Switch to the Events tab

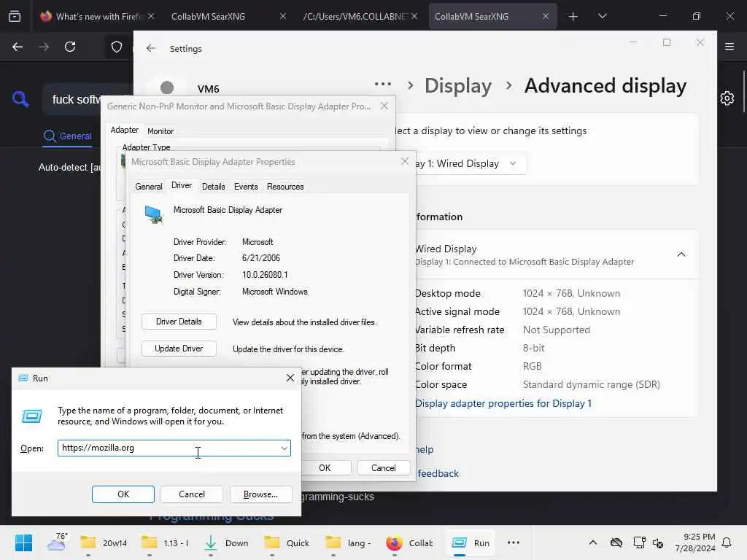(246, 187)
